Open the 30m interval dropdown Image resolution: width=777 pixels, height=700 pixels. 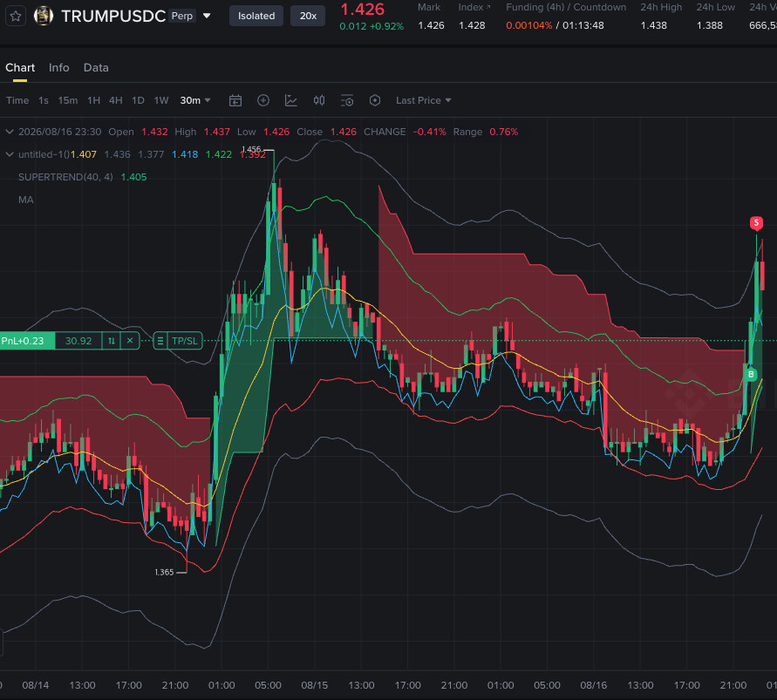[x=195, y=100]
